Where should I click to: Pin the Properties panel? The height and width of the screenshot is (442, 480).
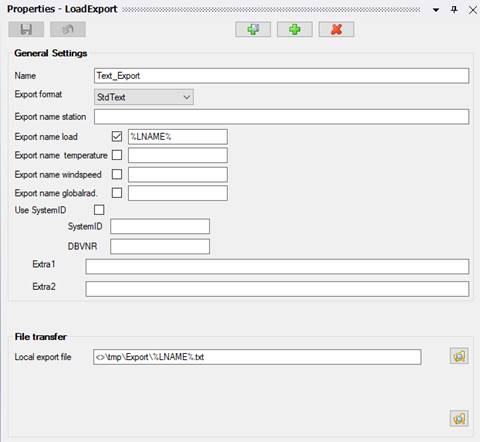tap(454, 9)
